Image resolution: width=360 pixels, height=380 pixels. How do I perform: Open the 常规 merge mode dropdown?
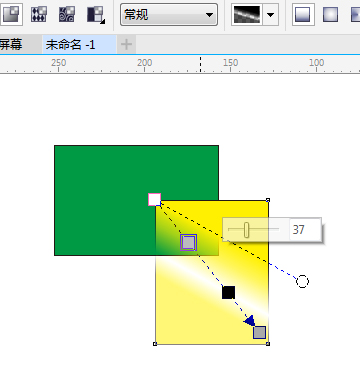click(169, 15)
